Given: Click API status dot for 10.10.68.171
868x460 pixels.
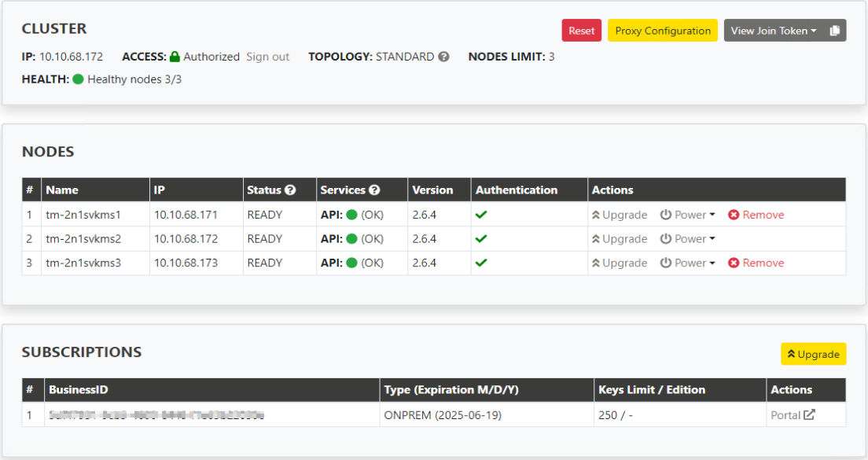Looking at the screenshot, I should [351, 215].
